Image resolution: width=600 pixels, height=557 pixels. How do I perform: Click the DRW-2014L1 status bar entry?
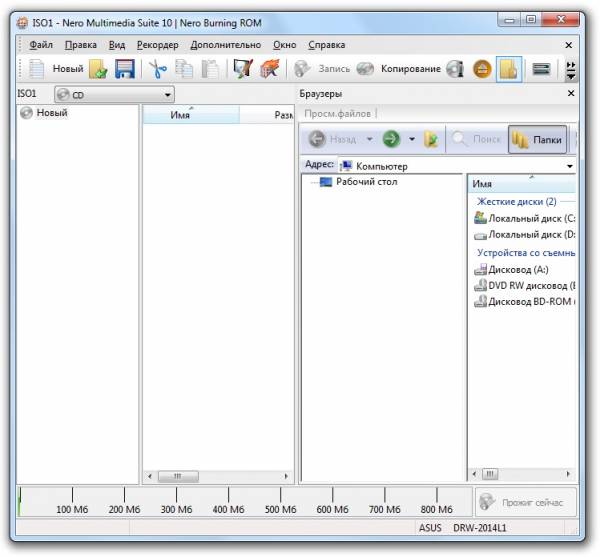480,528
